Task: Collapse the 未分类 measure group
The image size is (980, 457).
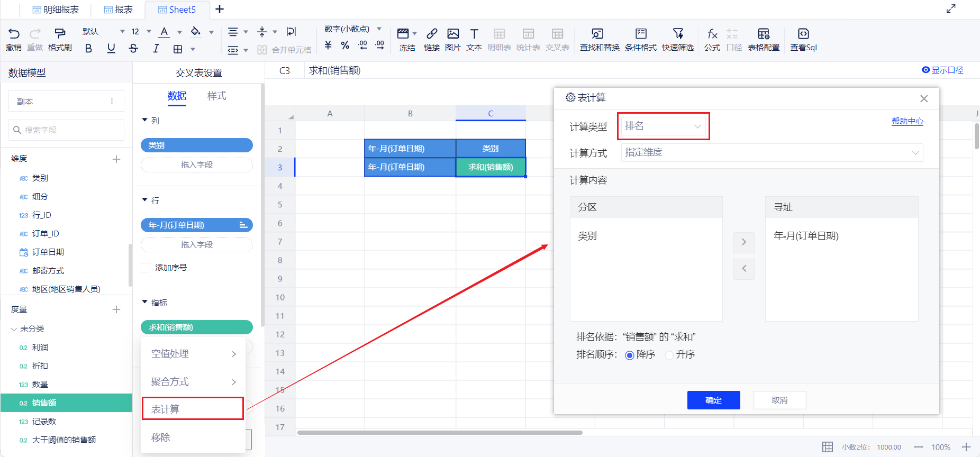Action: [14, 329]
